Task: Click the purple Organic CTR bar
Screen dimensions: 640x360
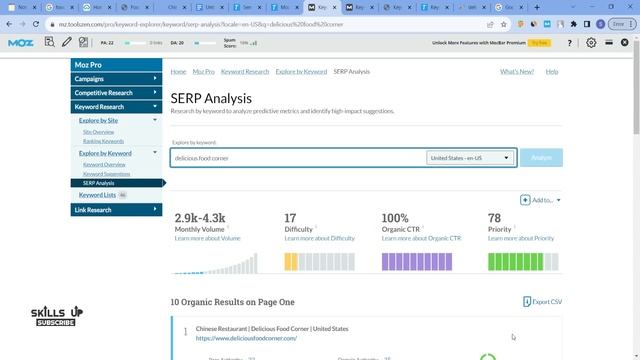Action: point(417,262)
